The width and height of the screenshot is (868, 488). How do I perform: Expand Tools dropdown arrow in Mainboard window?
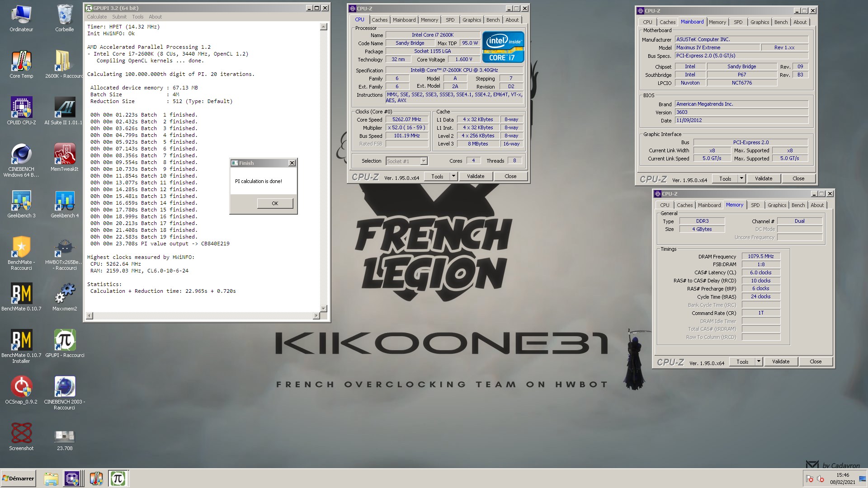pyautogui.click(x=741, y=178)
